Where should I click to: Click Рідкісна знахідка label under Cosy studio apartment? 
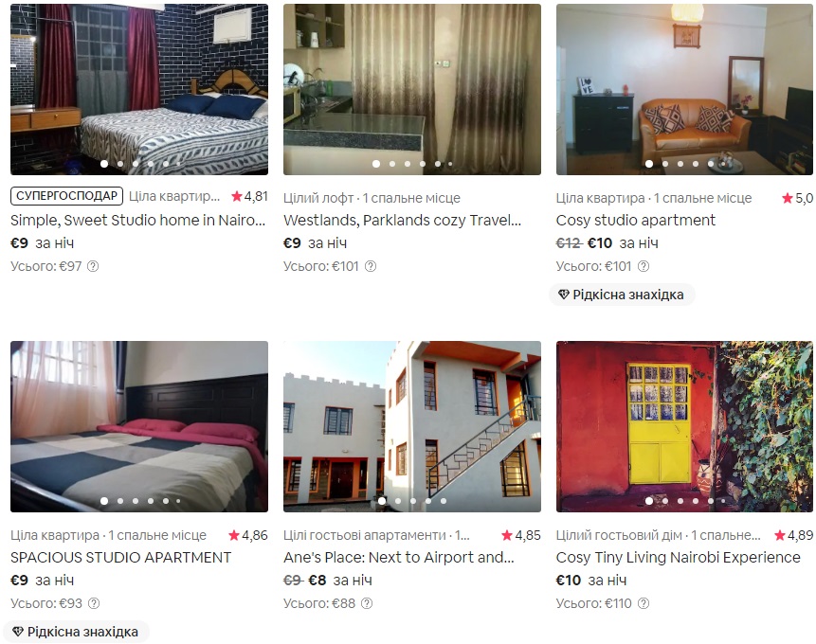pos(628,295)
